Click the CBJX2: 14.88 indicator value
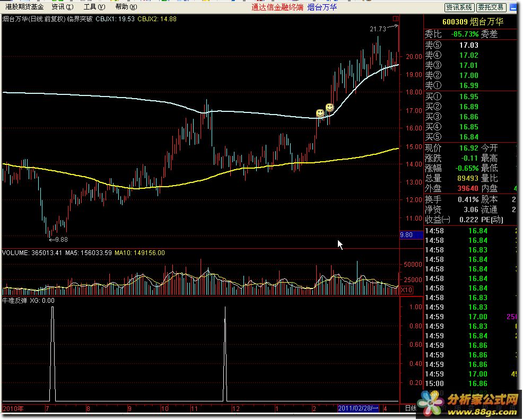Image resolution: width=523 pixels, height=420 pixels. (x=157, y=19)
